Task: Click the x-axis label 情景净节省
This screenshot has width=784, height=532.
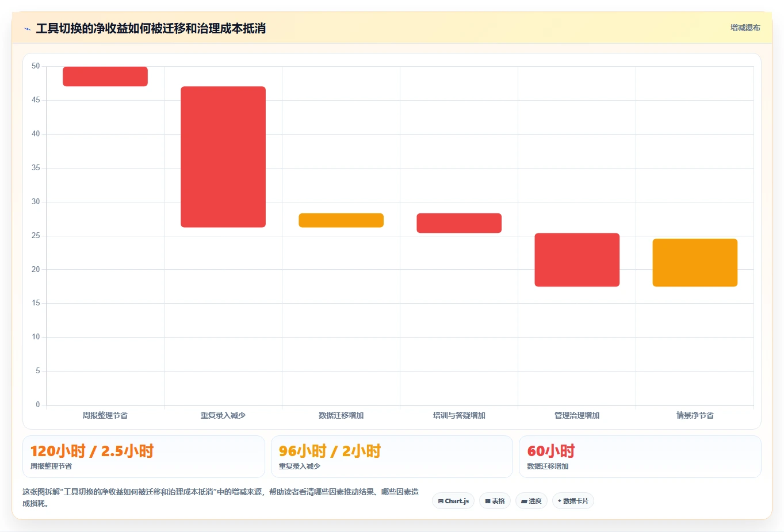Action: coord(695,415)
